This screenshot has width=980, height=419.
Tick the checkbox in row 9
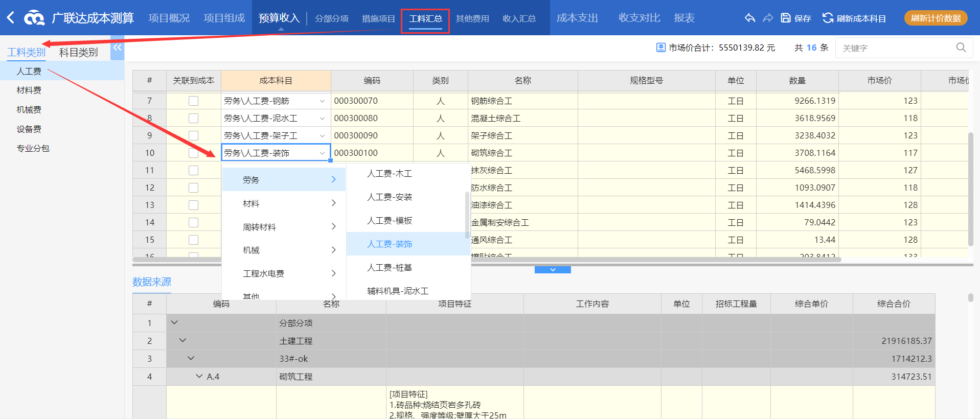pos(193,135)
